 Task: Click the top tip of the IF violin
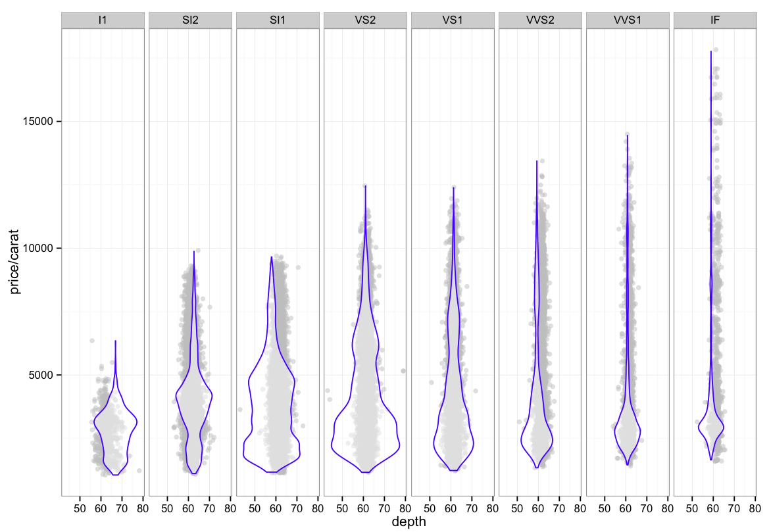click(x=711, y=51)
